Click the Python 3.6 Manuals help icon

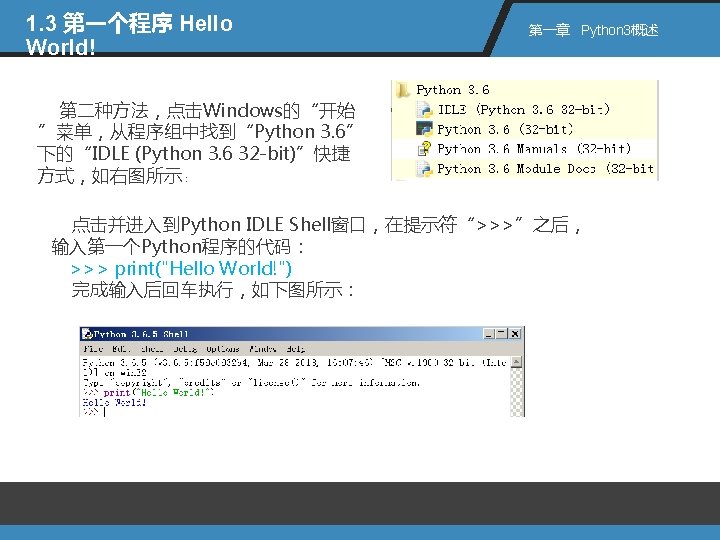click(424, 149)
